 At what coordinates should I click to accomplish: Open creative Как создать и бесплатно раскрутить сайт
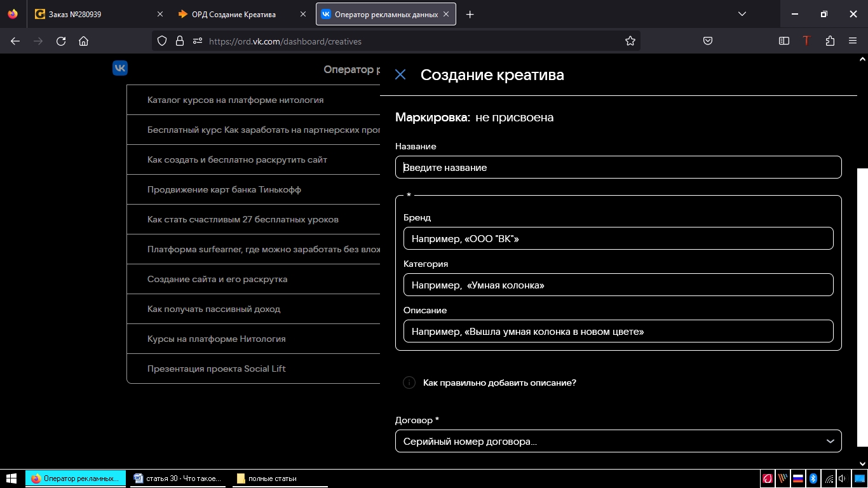[x=254, y=159]
